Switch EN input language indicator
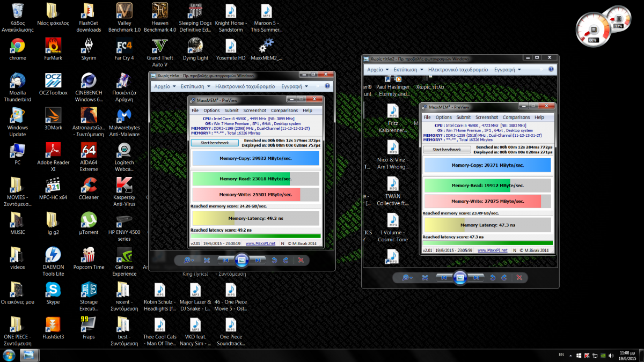This screenshot has width=644, height=362. tap(561, 354)
